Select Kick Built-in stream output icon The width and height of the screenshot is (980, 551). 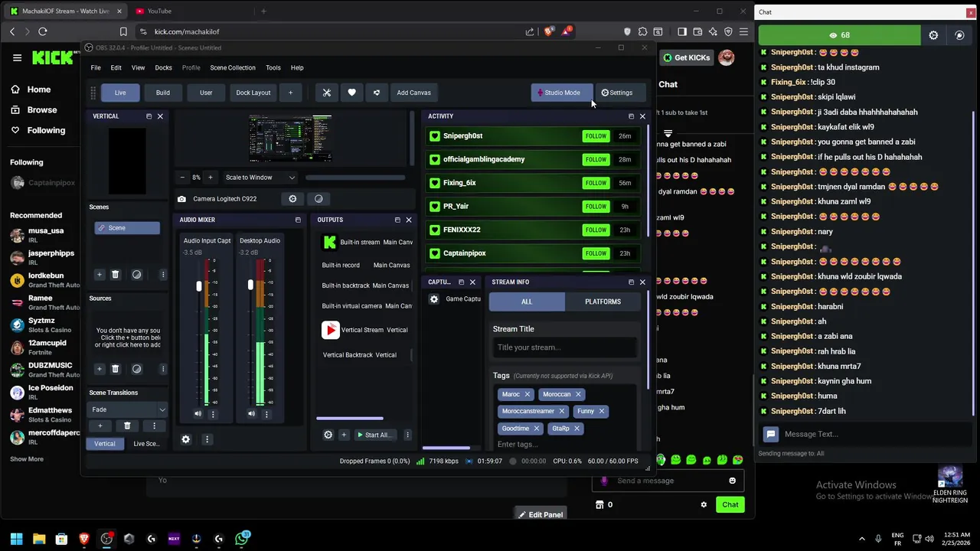coord(330,242)
